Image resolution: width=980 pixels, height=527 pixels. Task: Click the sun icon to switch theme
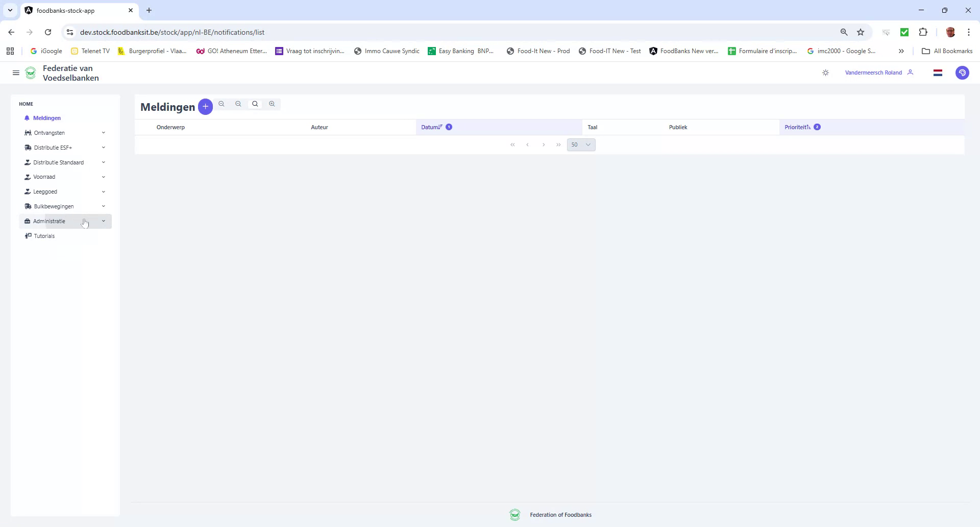pyautogui.click(x=825, y=72)
